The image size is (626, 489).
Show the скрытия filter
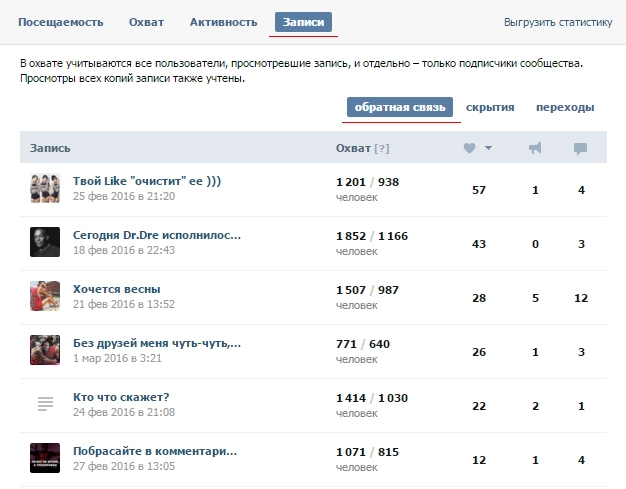[490, 107]
